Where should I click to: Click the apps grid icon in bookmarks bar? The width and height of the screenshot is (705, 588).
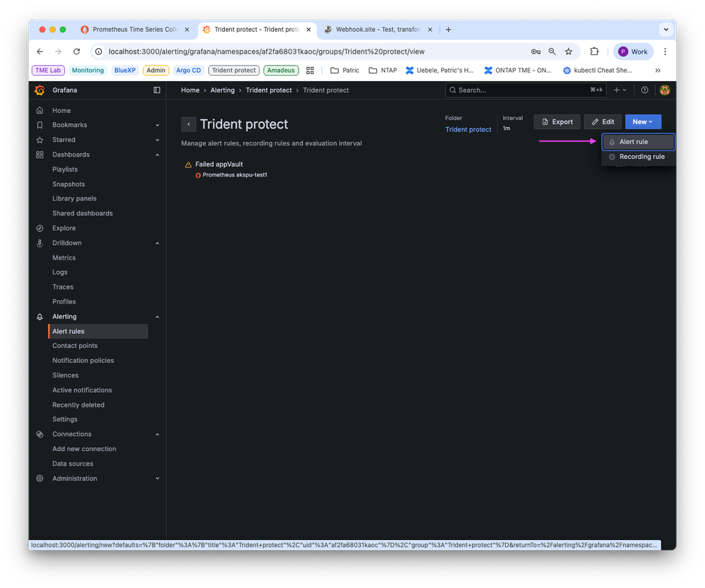pyautogui.click(x=310, y=70)
